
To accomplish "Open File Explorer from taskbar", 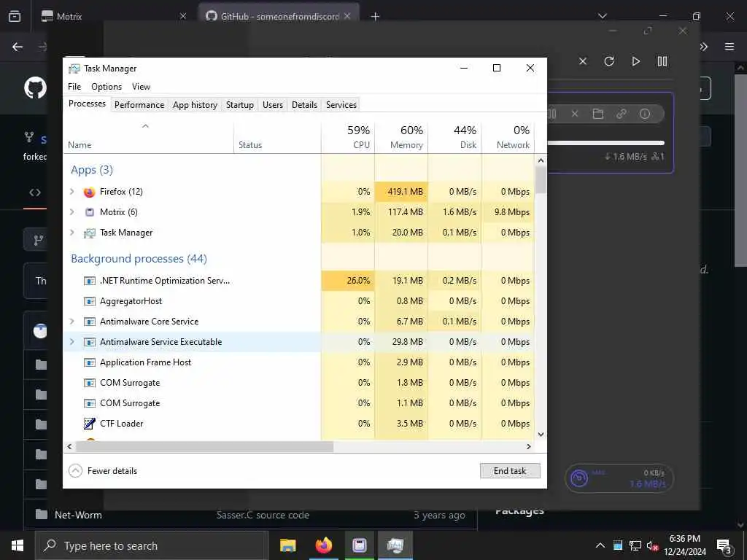I will tap(287, 545).
